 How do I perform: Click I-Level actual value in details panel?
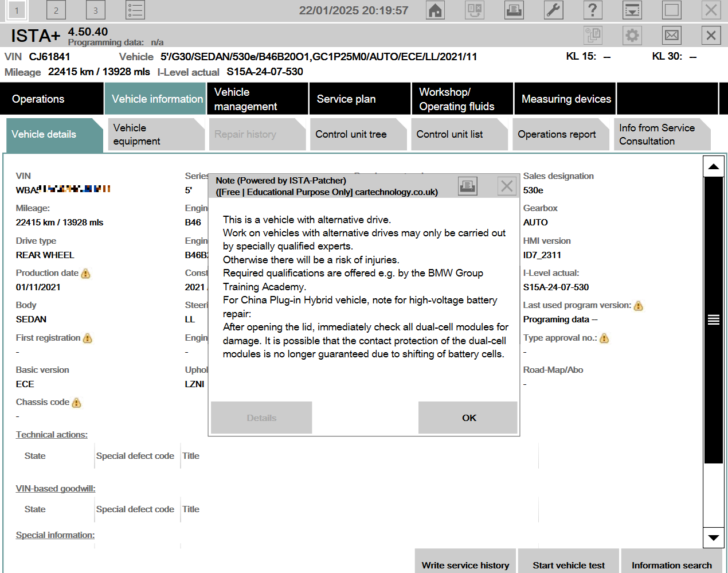coord(556,287)
